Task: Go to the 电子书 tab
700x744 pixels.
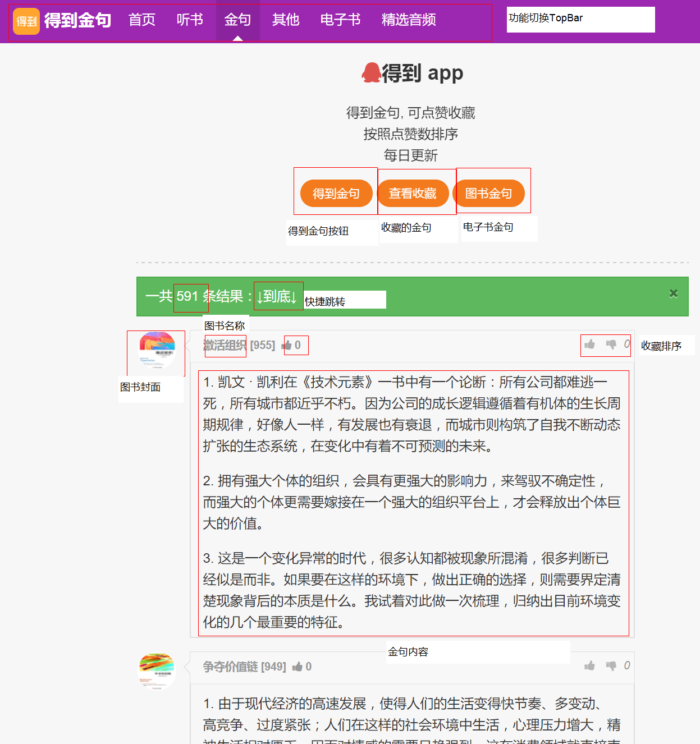Action: [340, 20]
